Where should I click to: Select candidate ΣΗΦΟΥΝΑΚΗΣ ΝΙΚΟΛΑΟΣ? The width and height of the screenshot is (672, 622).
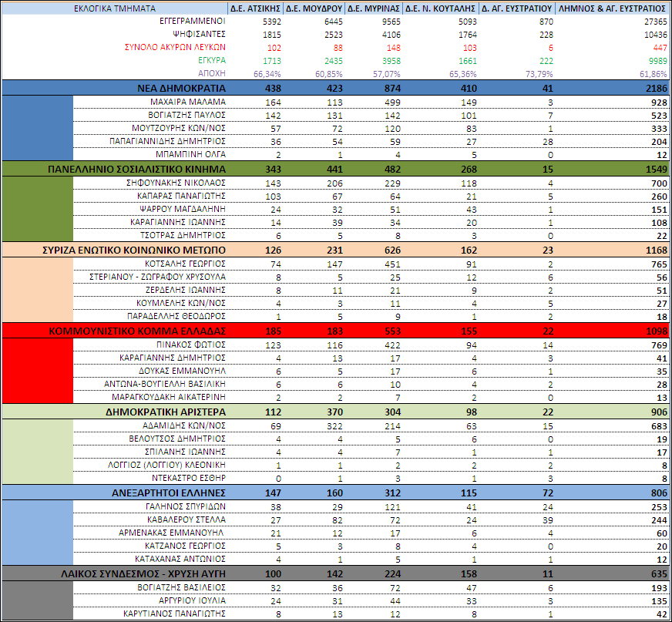pos(176,183)
